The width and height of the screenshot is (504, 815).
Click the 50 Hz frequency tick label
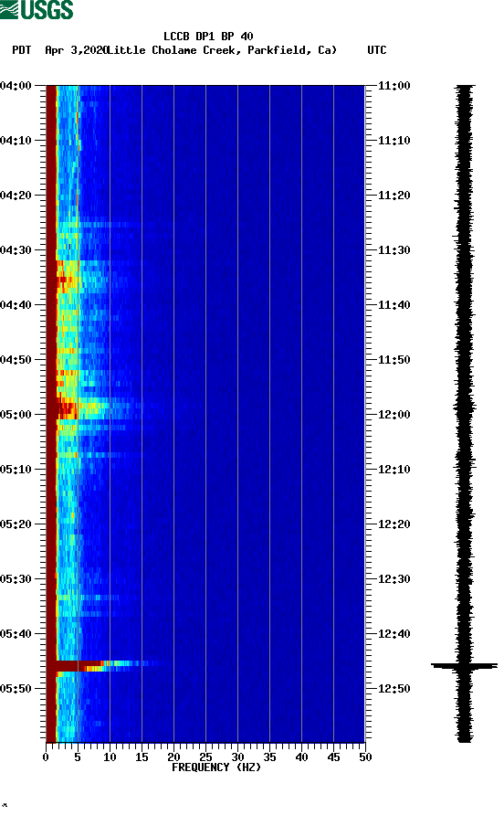[x=365, y=757]
